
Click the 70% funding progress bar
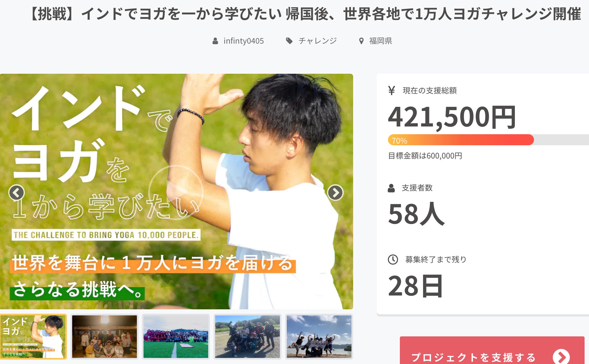tap(488, 140)
